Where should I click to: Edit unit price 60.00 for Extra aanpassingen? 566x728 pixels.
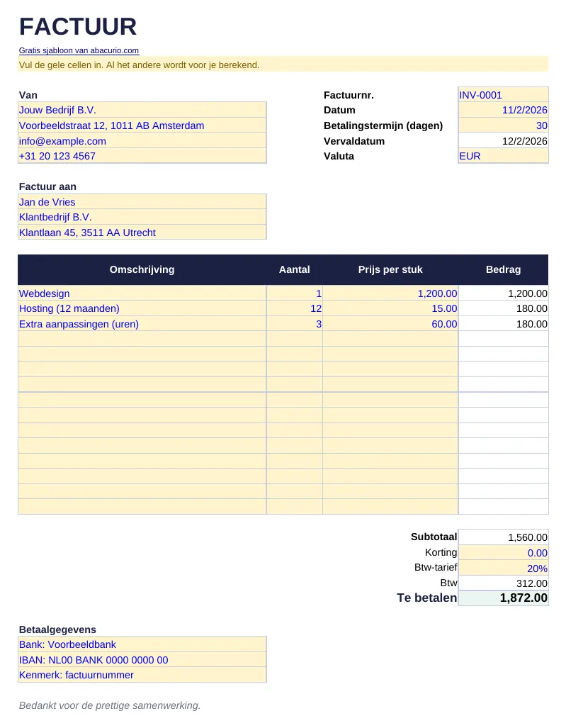390,324
